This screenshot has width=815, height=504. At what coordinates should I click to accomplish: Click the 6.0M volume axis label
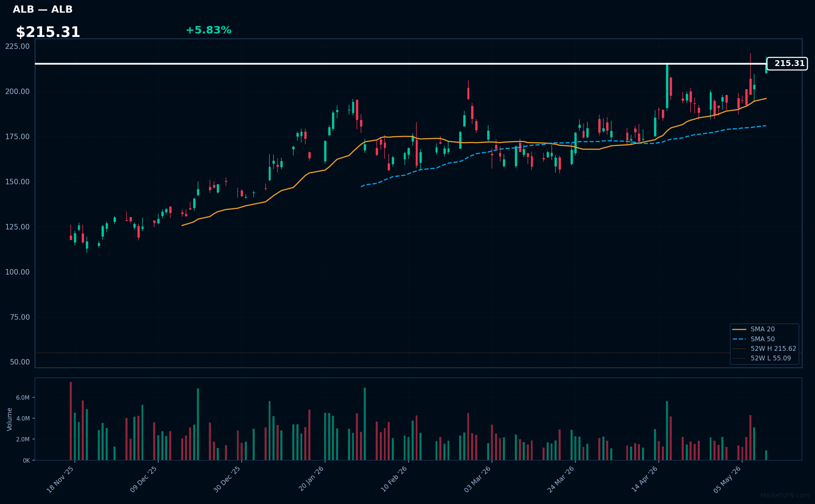[23, 398]
